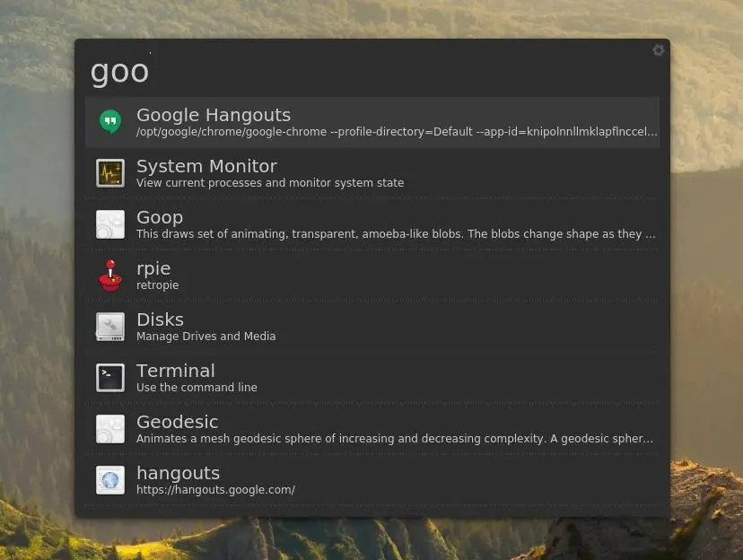The height and width of the screenshot is (560, 743).
Task: Click the Goop description about amoeba-like blobs
Action: 396,234
